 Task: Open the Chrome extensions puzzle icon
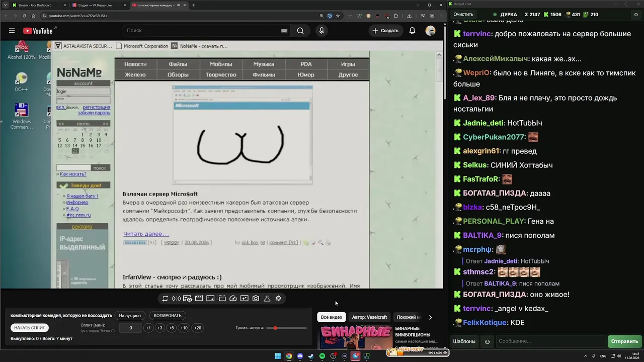tap(395, 16)
